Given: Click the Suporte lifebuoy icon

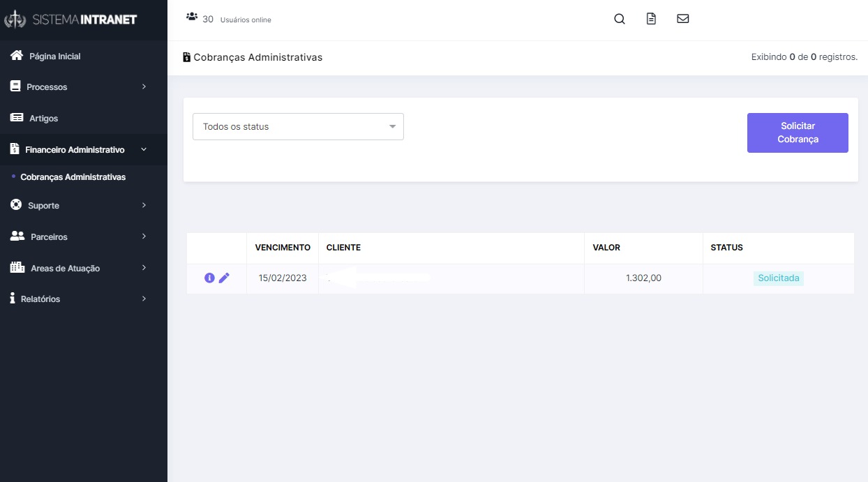Looking at the screenshot, I should coord(17,205).
